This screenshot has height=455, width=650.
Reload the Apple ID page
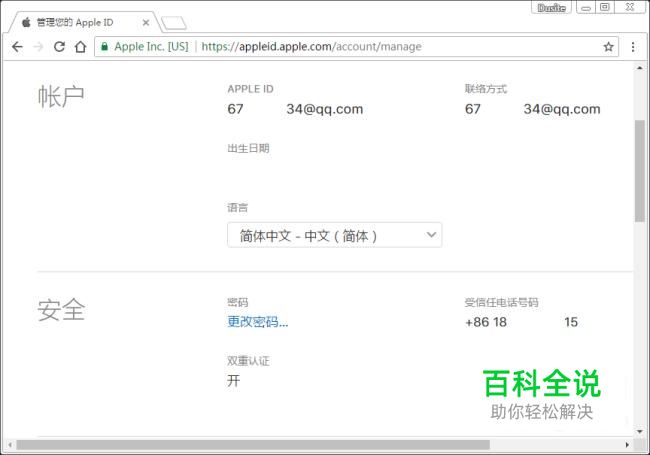coord(59,46)
